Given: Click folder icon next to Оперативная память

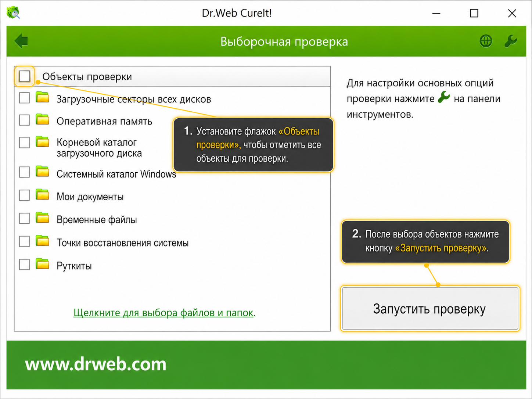Looking at the screenshot, I should [x=43, y=119].
